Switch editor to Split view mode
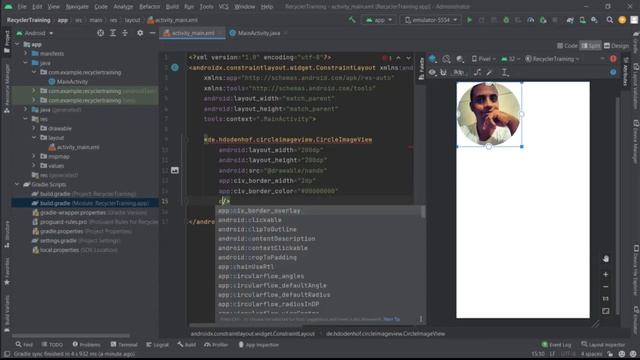Viewport: 640px width, 360px height. [x=591, y=46]
